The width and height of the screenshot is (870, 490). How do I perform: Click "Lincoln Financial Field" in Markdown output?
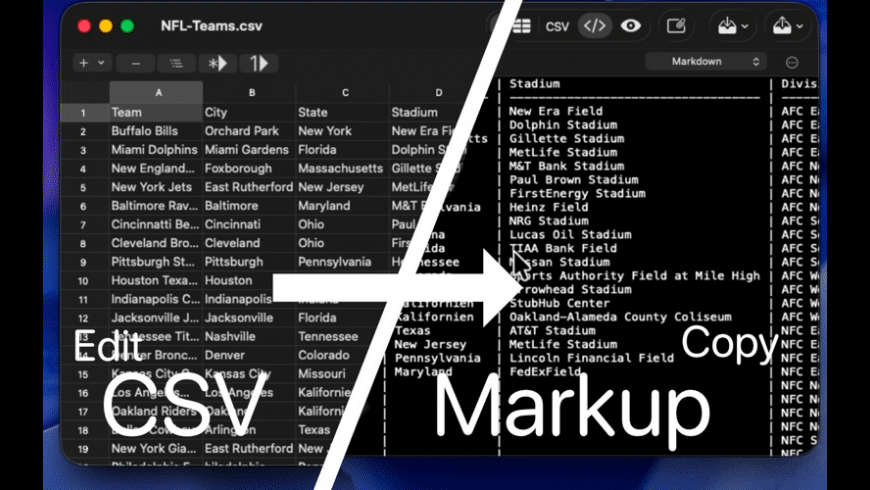point(591,358)
